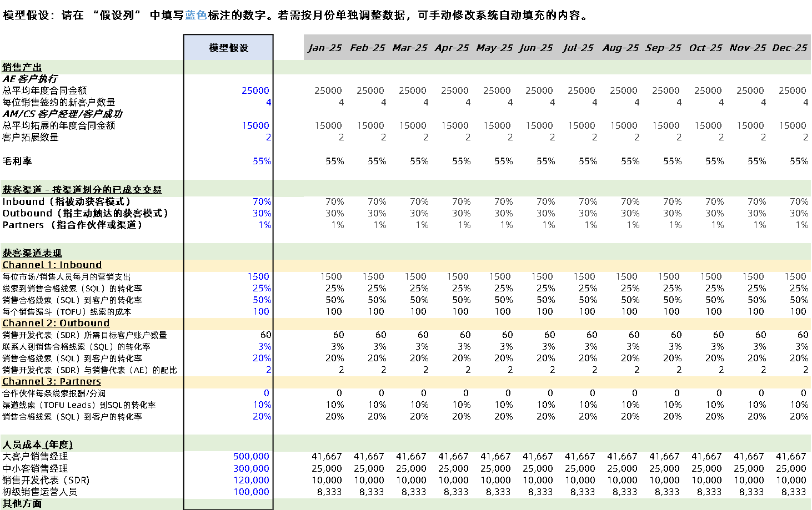Screen dimensions: 812x510
Task: Click the Jun-25 column header
Action: tap(536, 48)
